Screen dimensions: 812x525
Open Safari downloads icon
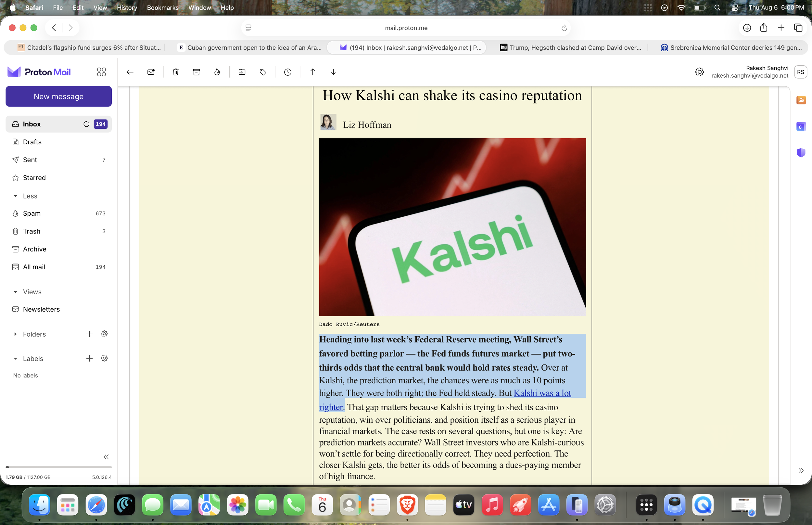(x=747, y=28)
